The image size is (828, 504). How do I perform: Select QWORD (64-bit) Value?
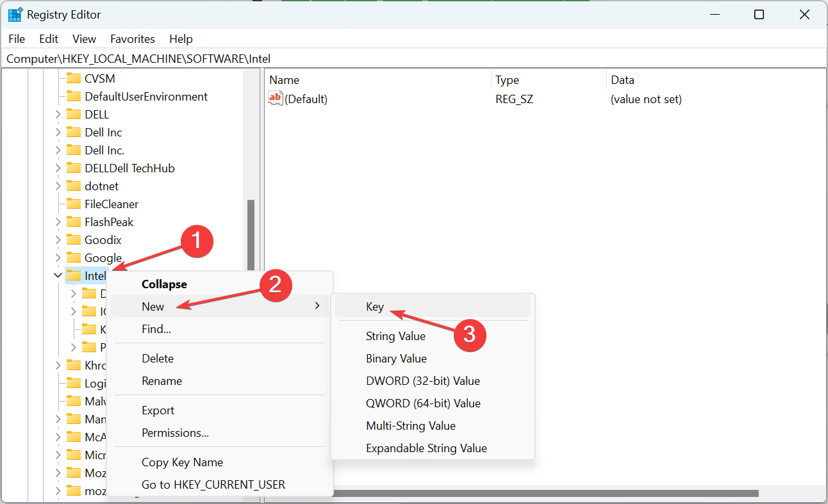[x=433, y=403]
